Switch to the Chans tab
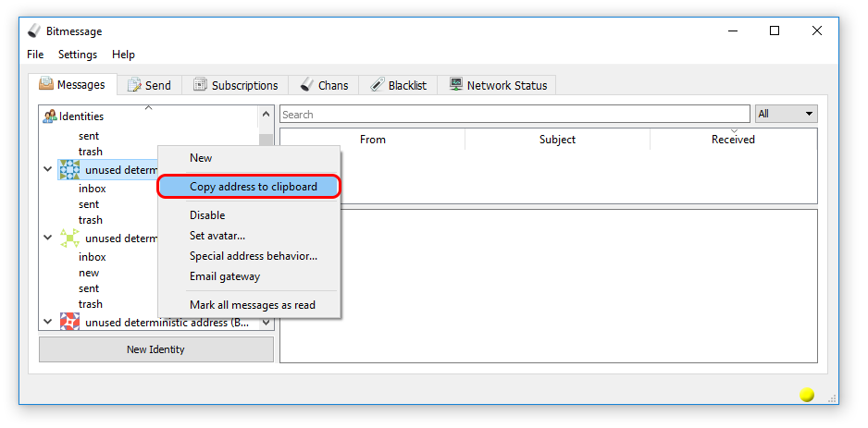This screenshot has width=868, height=428. (x=324, y=85)
